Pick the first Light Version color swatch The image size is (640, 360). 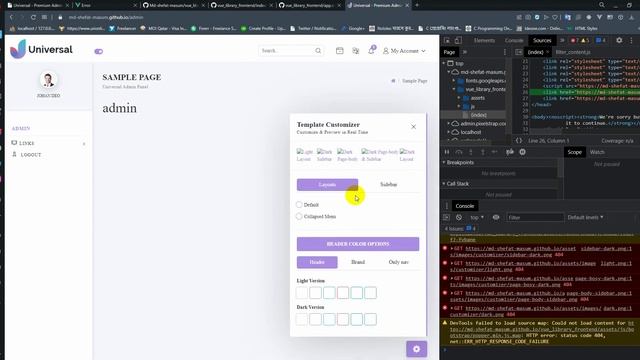[x=302, y=293]
